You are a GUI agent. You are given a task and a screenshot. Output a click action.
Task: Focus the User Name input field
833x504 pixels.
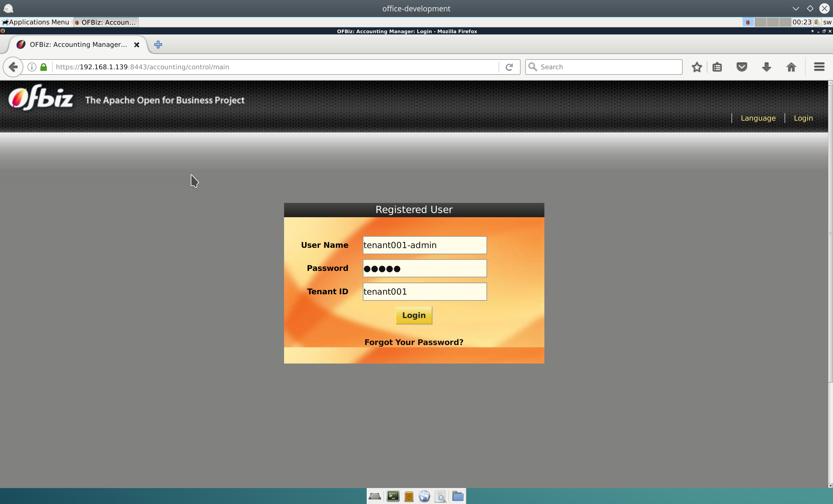click(425, 245)
